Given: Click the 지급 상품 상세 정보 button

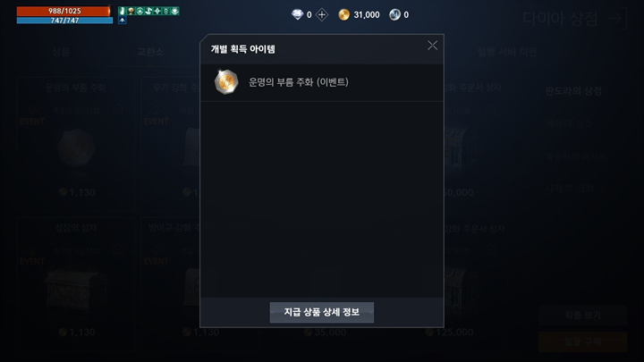Looking at the screenshot, I should pyautogui.click(x=322, y=312).
